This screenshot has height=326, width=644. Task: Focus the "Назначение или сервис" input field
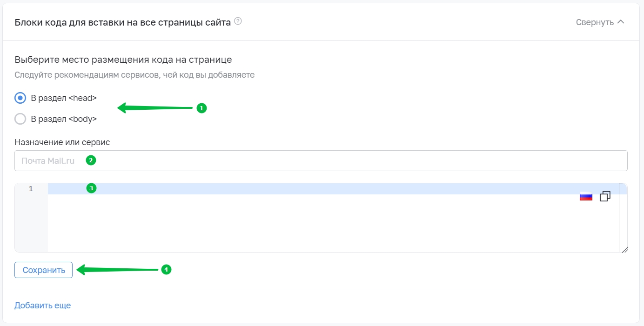point(321,160)
